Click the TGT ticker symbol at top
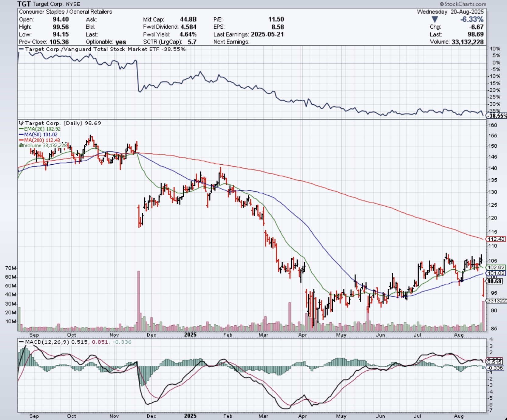The width and height of the screenshot is (507, 420). [x=24, y=4]
